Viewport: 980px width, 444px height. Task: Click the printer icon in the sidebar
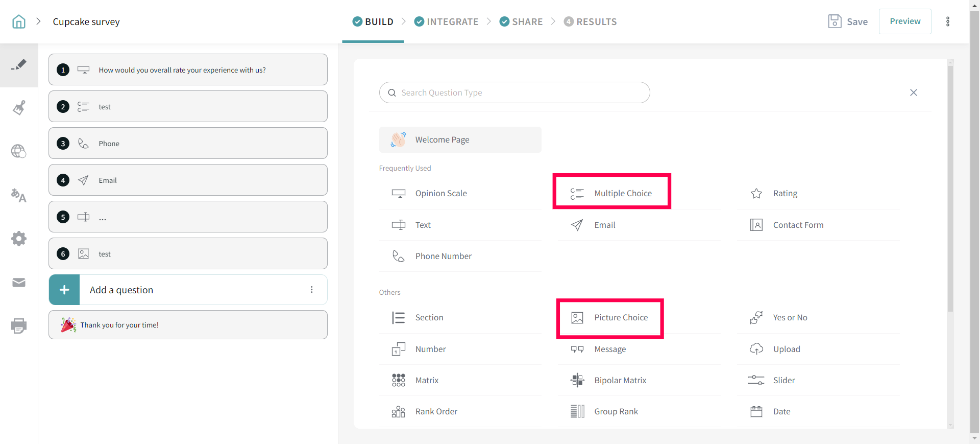coord(19,325)
